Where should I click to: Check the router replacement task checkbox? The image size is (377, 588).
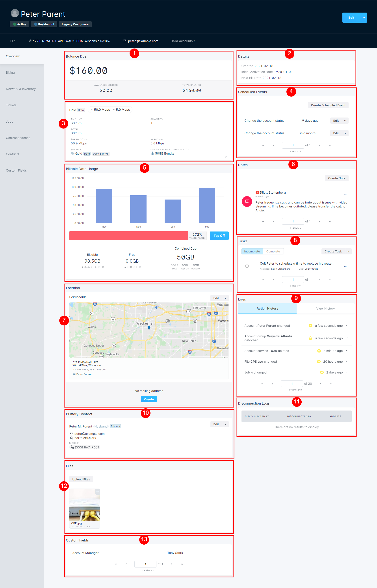click(247, 266)
